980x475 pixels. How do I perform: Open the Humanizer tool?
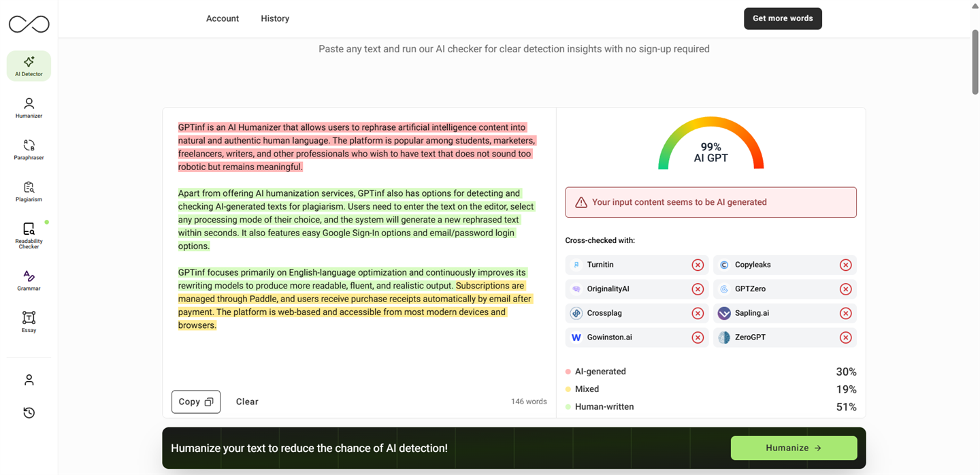tap(29, 108)
